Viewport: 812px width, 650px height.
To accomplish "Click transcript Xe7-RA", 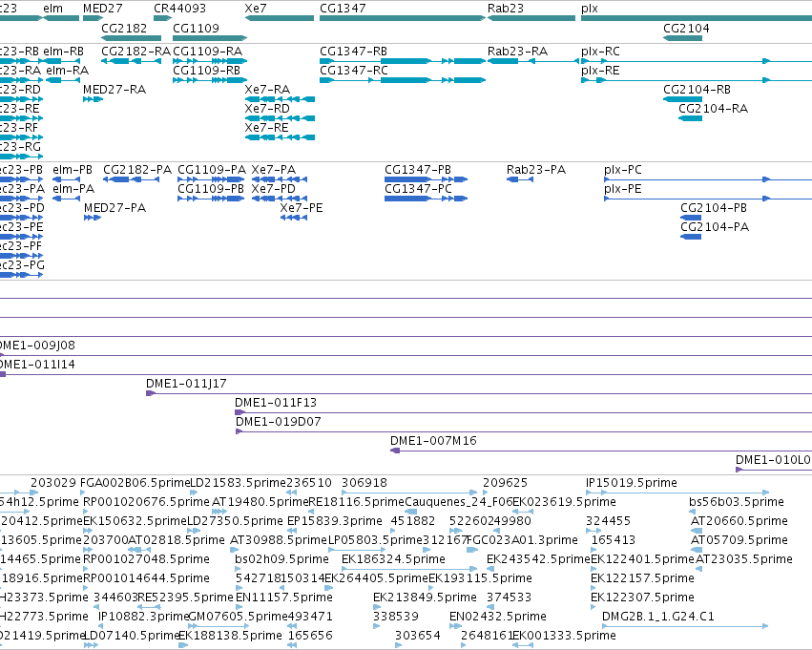I will [x=280, y=99].
